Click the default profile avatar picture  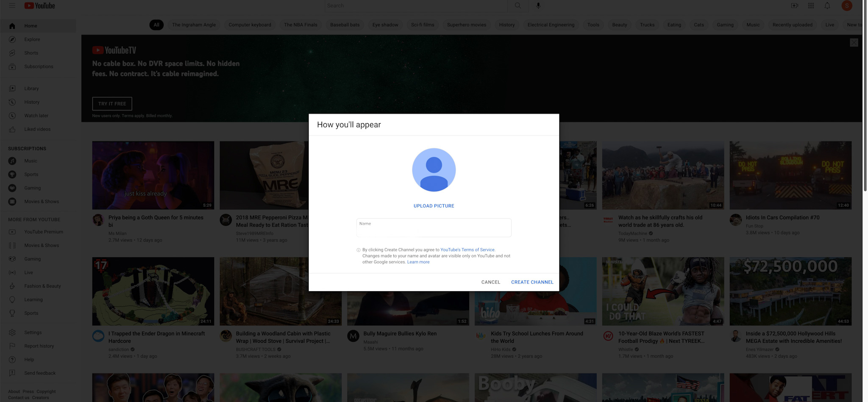(x=434, y=170)
